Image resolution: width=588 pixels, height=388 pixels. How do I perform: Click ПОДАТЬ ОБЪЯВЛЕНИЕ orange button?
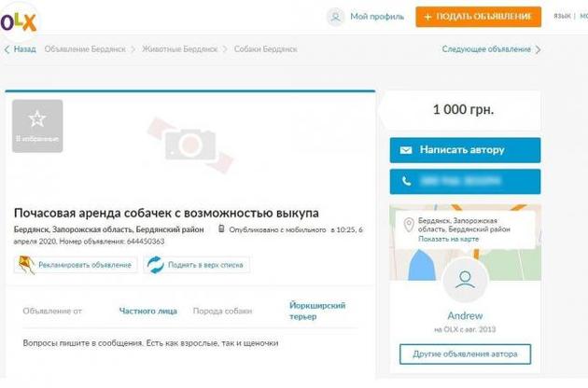point(478,17)
